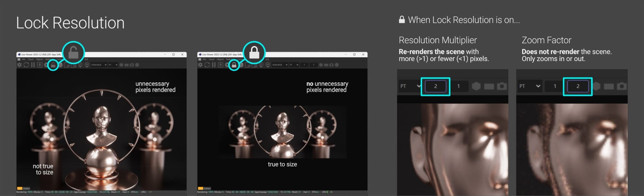Click the camera icon under Resolution Multiplier heading
This screenshot has height=196, width=644.
pos(502,86)
